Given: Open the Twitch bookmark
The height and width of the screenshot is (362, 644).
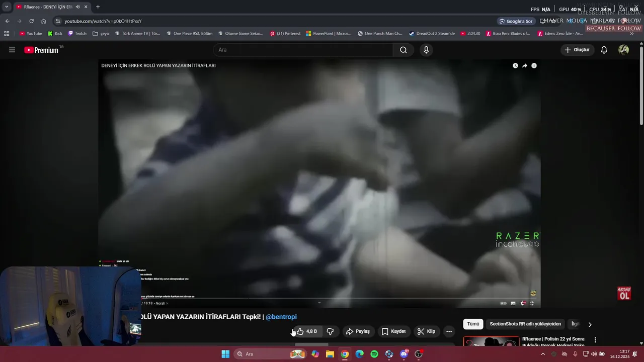Looking at the screenshot, I should point(77,34).
